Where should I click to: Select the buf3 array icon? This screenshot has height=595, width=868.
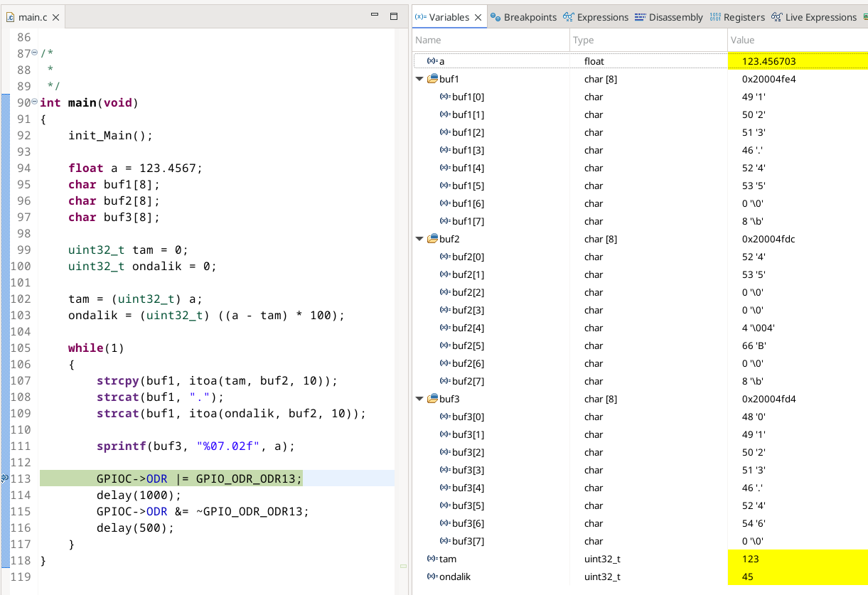tap(432, 399)
